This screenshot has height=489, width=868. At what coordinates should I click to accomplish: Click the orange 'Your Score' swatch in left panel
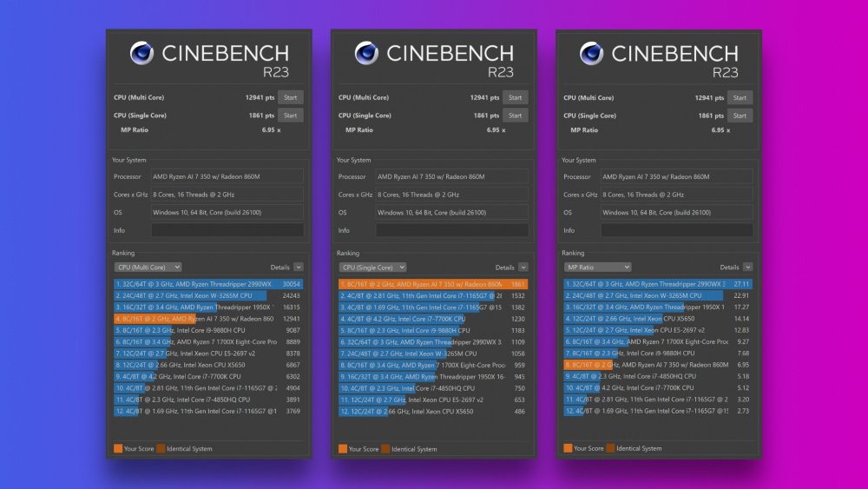(x=118, y=449)
